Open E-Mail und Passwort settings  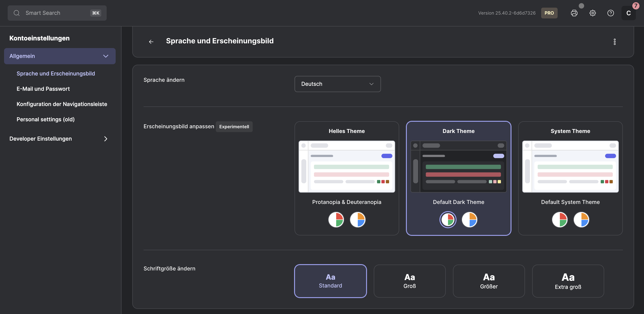click(x=43, y=89)
